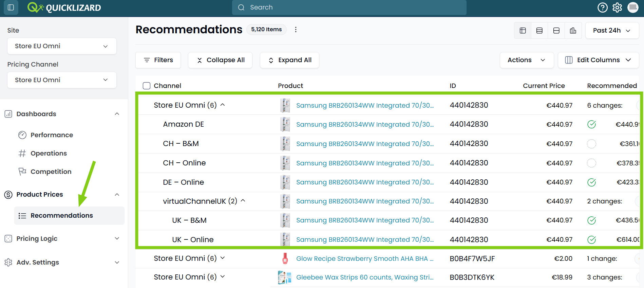This screenshot has height=288, width=644.
Task: Go to Recommendations page
Action: click(69, 216)
